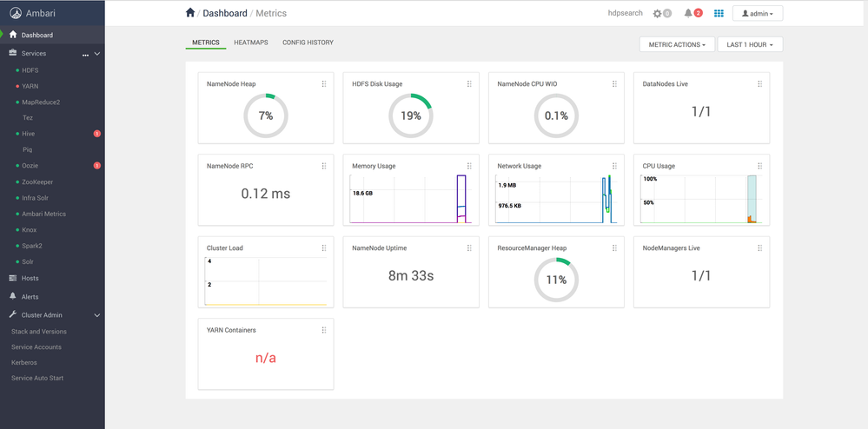868x429 pixels.
Task: Open Solr service page
Action: pos(28,261)
